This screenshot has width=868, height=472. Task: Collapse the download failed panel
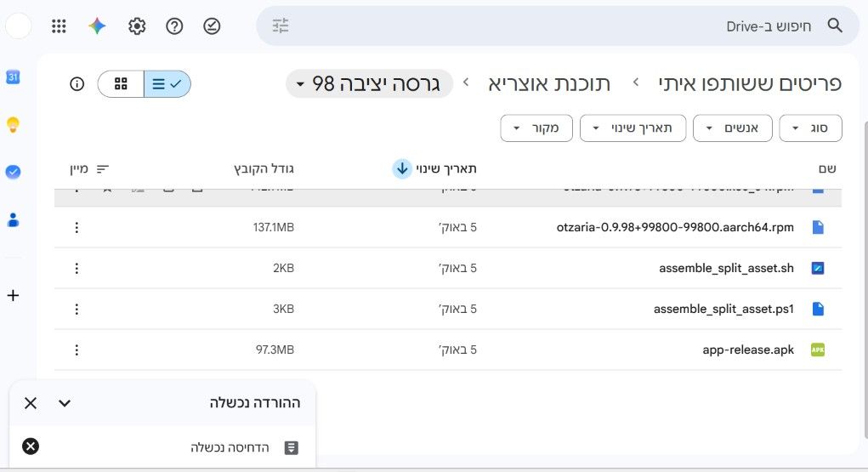click(65, 403)
